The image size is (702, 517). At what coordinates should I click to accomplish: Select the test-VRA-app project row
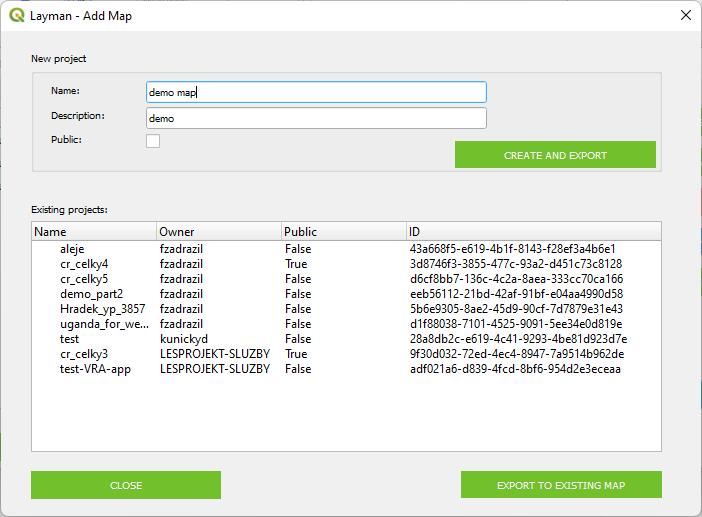coord(346,369)
